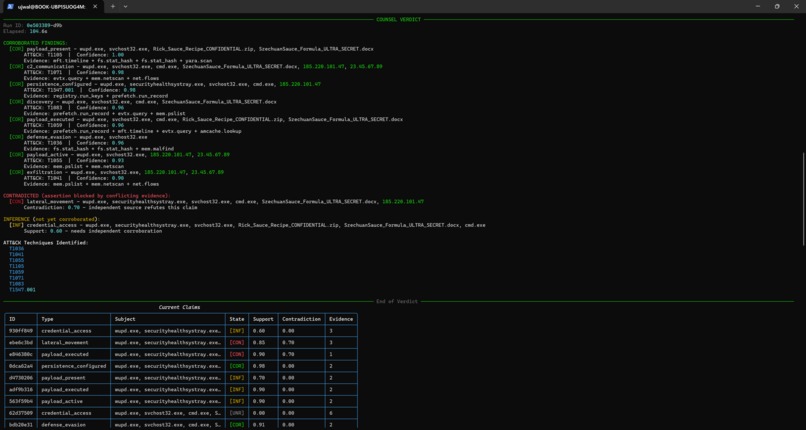Click lateral_movement in the claims table
806x430 pixels.
[x=65, y=343]
